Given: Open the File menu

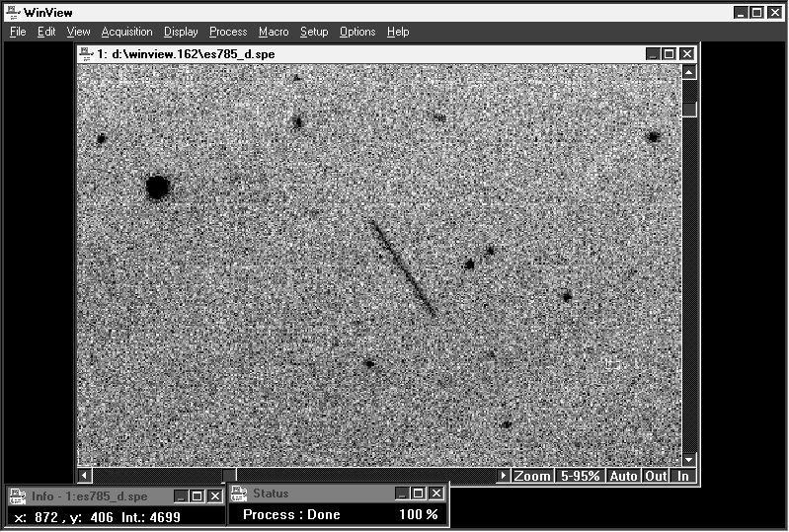Looking at the screenshot, I should [x=18, y=32].
